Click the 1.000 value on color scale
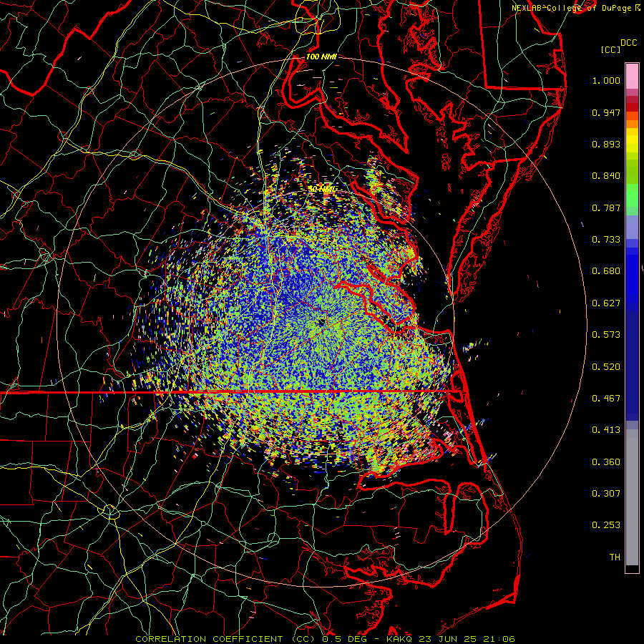 (606, 80)
